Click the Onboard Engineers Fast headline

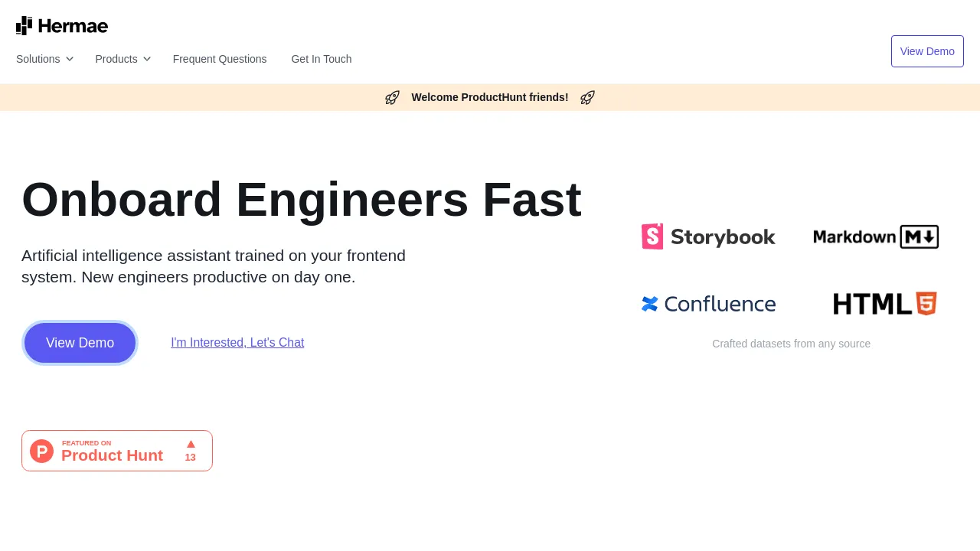click(x=302, y=199)
